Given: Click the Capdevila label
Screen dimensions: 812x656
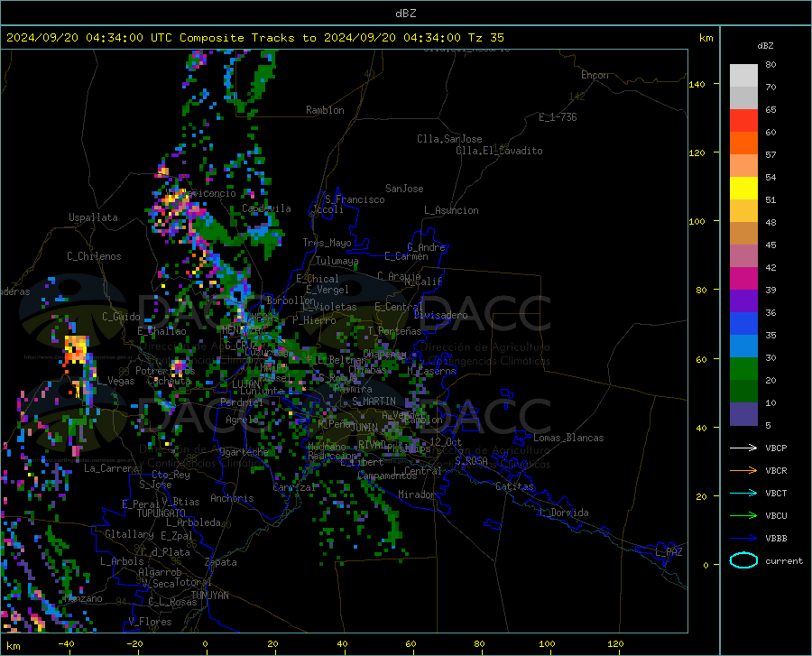Looking at the screenshot, I should pos(266,208).
